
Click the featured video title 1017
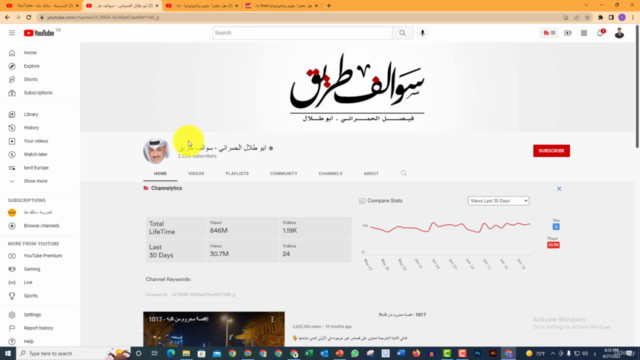click(x=402, y=315)
